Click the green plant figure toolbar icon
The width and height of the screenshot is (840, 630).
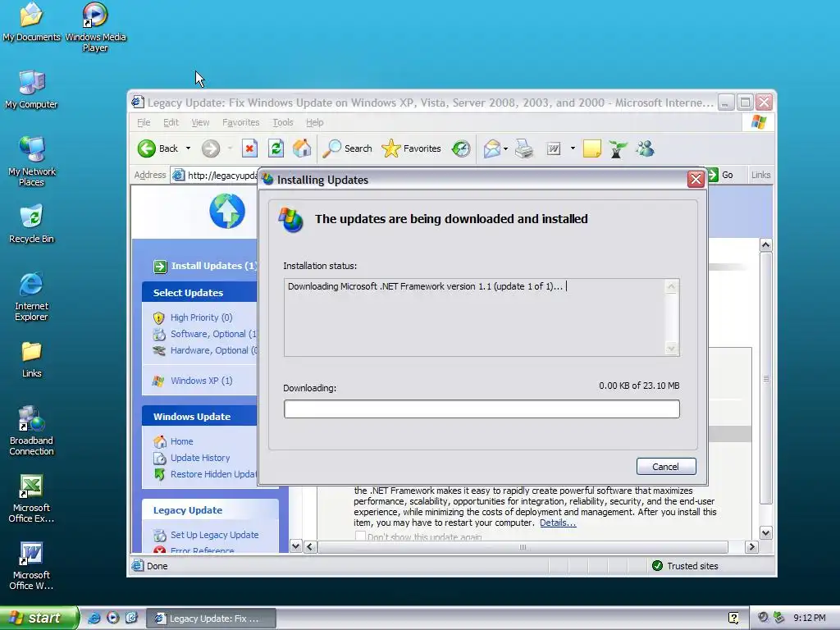618,149
